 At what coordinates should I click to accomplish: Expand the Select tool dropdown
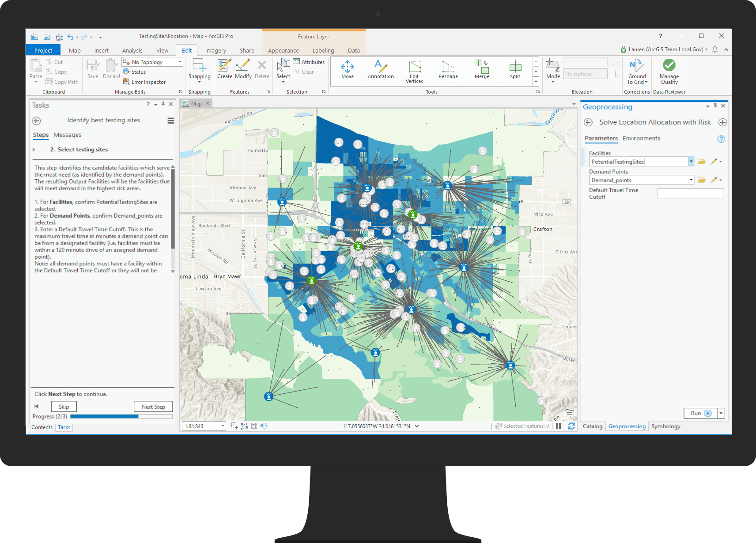[283, 82]
